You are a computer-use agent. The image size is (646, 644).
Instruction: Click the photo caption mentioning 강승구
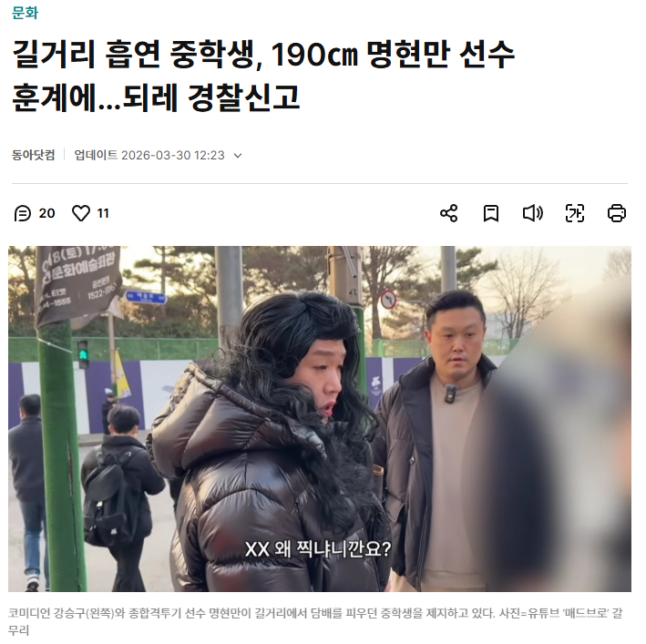click(315, 621)
